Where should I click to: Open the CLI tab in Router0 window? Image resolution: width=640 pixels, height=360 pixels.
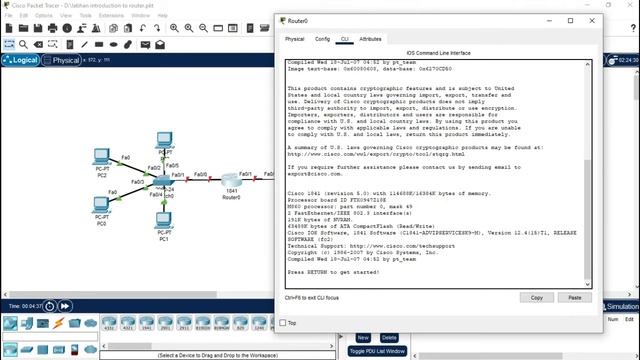[344, 39]
